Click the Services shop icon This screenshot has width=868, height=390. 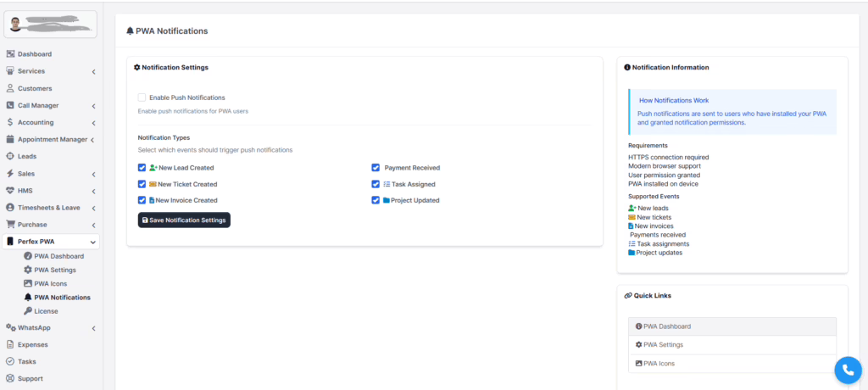(10, 71)
